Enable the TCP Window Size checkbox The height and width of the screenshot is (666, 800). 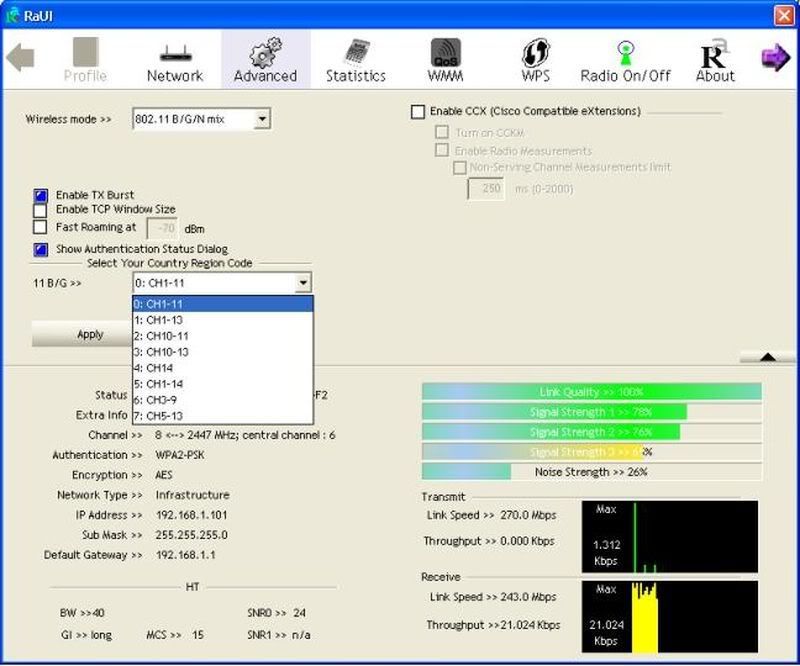coord(41,210)
